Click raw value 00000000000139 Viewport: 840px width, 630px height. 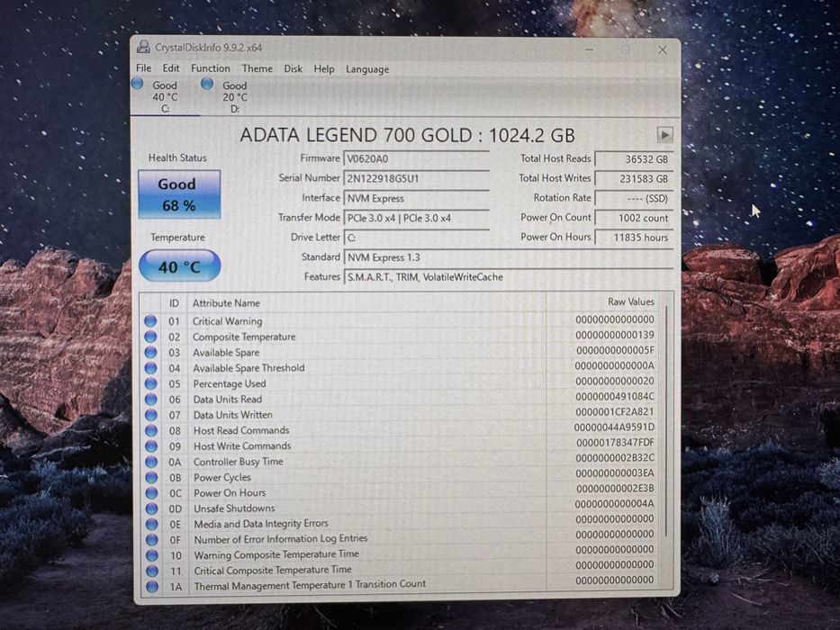pos(615,335)
